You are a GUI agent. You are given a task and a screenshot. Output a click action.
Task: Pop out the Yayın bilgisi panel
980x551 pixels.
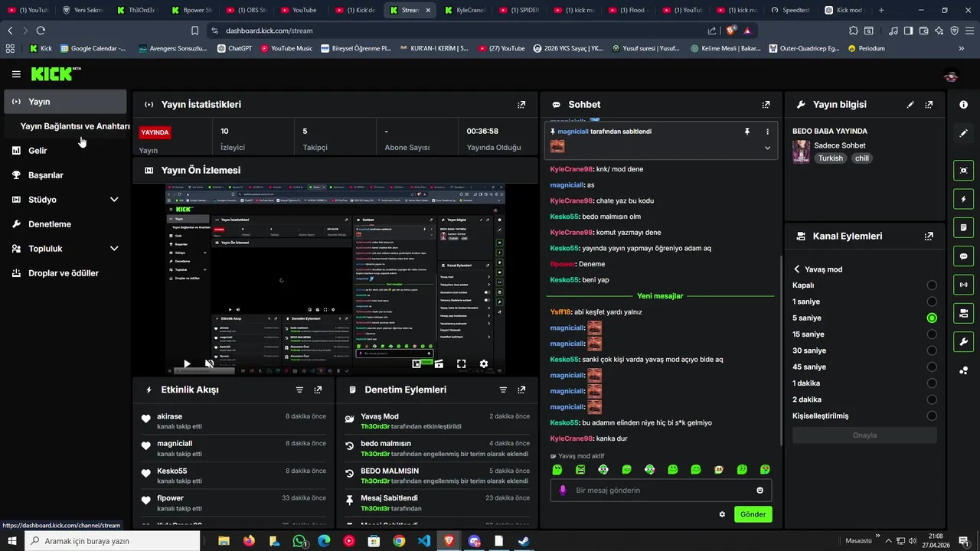click(929, 105)
